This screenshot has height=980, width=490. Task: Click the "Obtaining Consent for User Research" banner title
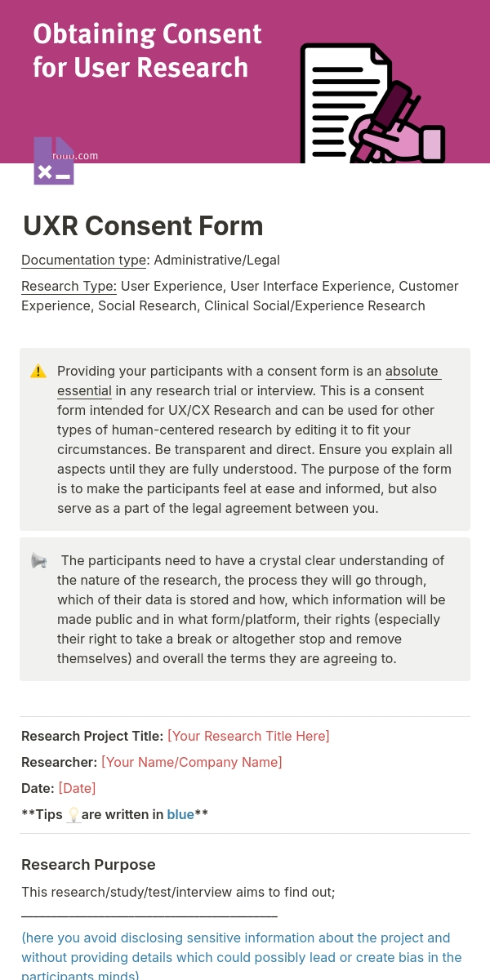pyautogui.click(x=147, y=51)
